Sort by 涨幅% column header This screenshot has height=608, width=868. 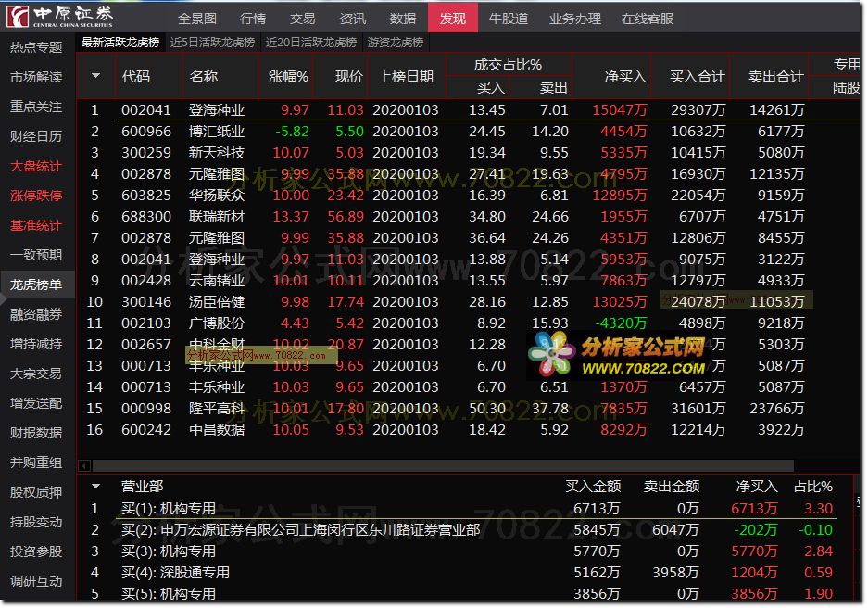point(288,76)
